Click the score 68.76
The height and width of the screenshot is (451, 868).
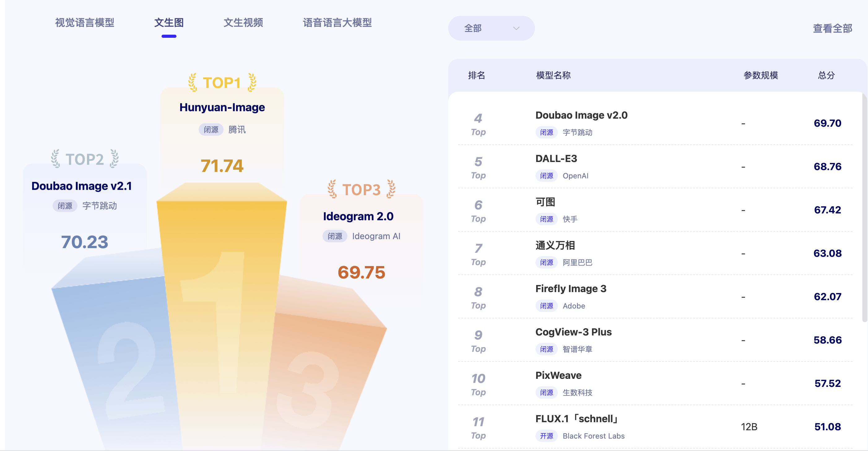[x=827, y=167]
